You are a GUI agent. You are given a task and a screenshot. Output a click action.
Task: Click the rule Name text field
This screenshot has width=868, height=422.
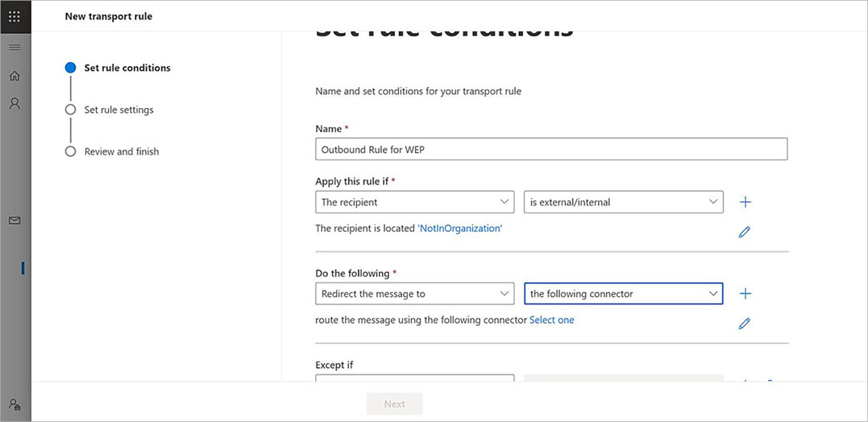click(550, 150)
